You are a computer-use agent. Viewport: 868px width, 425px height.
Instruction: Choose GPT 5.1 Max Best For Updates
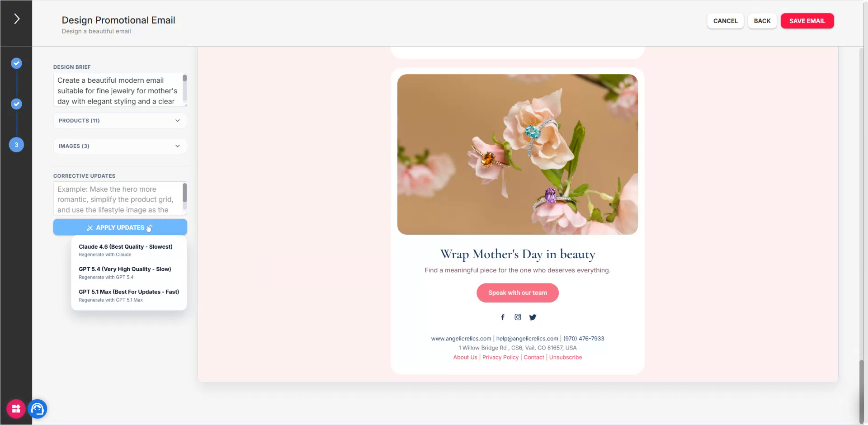pos(129,295)
